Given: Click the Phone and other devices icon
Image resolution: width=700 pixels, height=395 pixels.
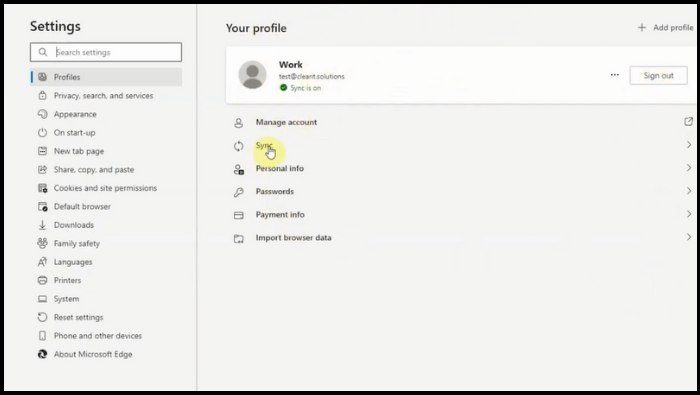Looking at the screenshot, I should pos(42,336).
